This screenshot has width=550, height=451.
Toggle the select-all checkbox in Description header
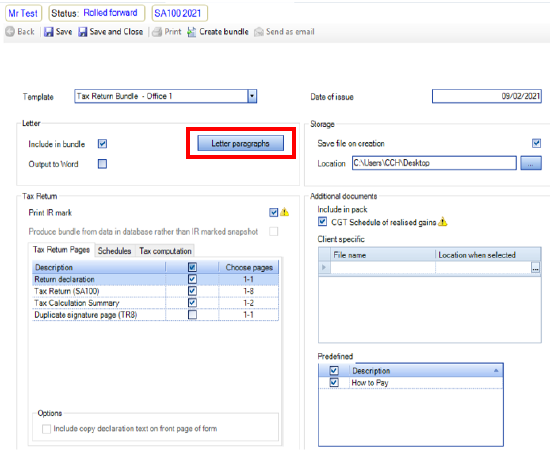pos(192,267)
